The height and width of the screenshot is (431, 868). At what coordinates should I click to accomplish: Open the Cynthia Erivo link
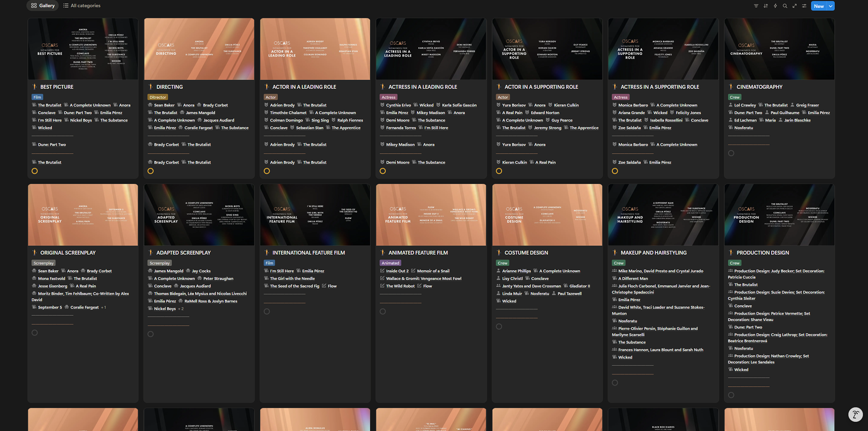click(399, 105)
